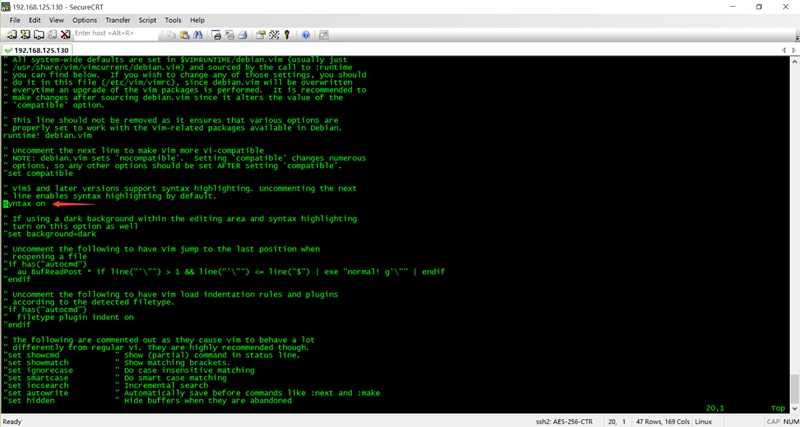Click the last toolbar icon after Help
Viewport: 800px width, 427px height.
[x=324, y=35]
